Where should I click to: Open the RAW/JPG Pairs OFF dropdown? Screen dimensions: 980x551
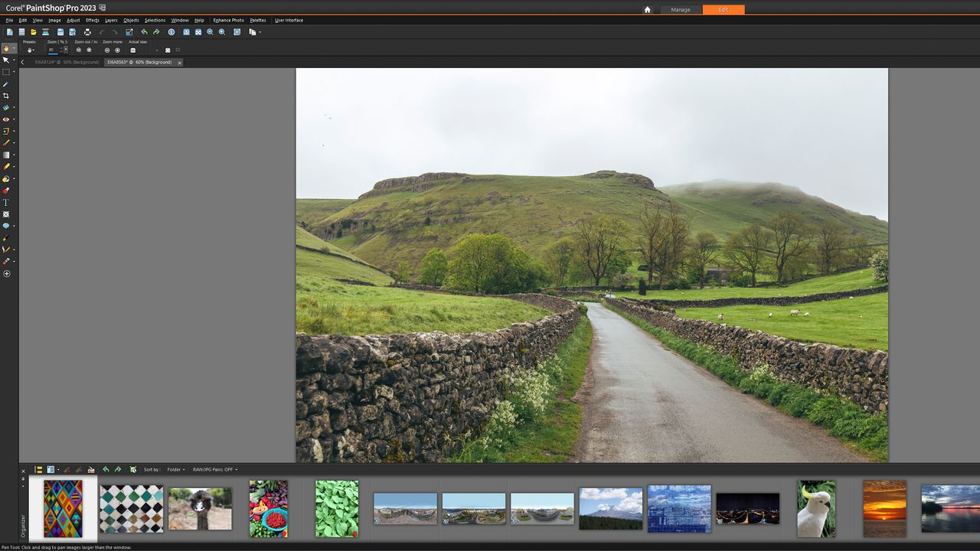[x=215, y=469]
